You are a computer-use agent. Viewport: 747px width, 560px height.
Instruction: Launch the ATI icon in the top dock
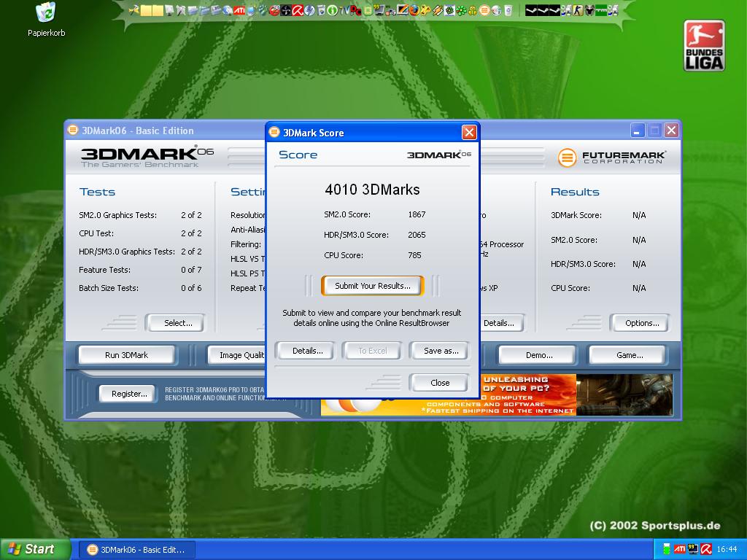coord(239,10)
